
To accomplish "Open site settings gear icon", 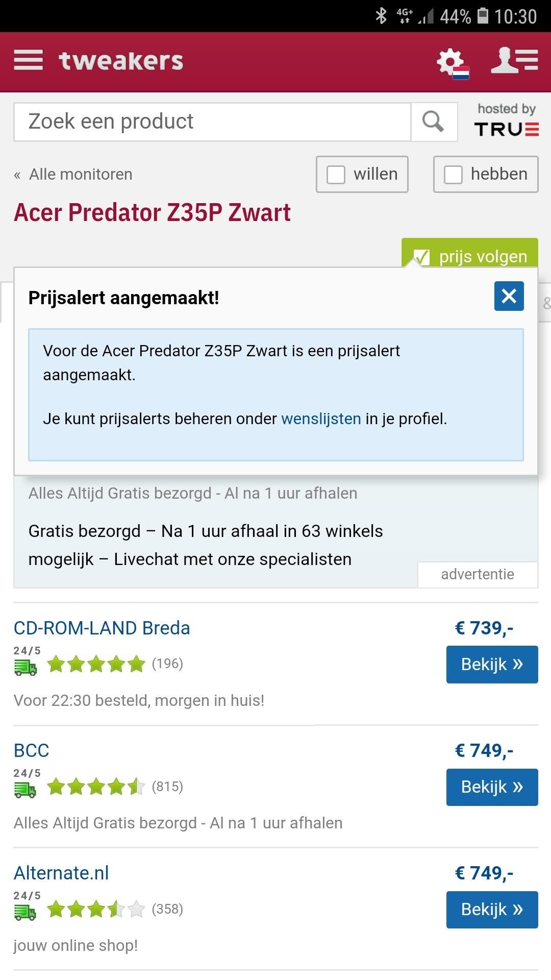I will coord(451,63).
